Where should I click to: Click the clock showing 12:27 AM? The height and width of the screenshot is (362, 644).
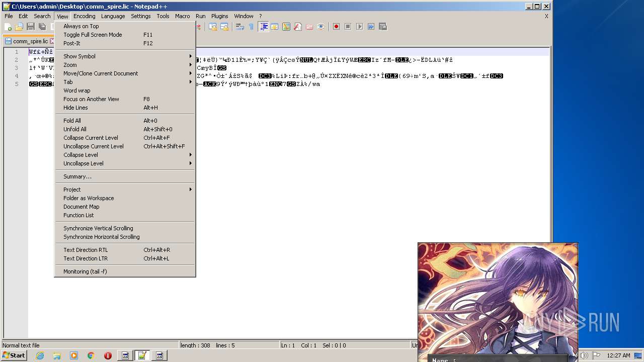coord(618,355)
